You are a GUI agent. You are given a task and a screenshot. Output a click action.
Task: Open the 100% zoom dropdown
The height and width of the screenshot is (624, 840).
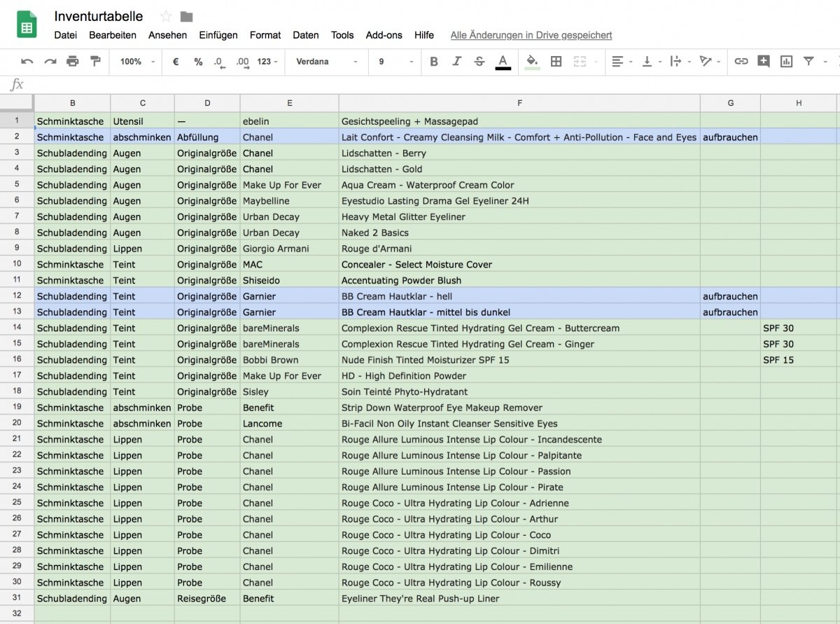(x=138, y=62)
